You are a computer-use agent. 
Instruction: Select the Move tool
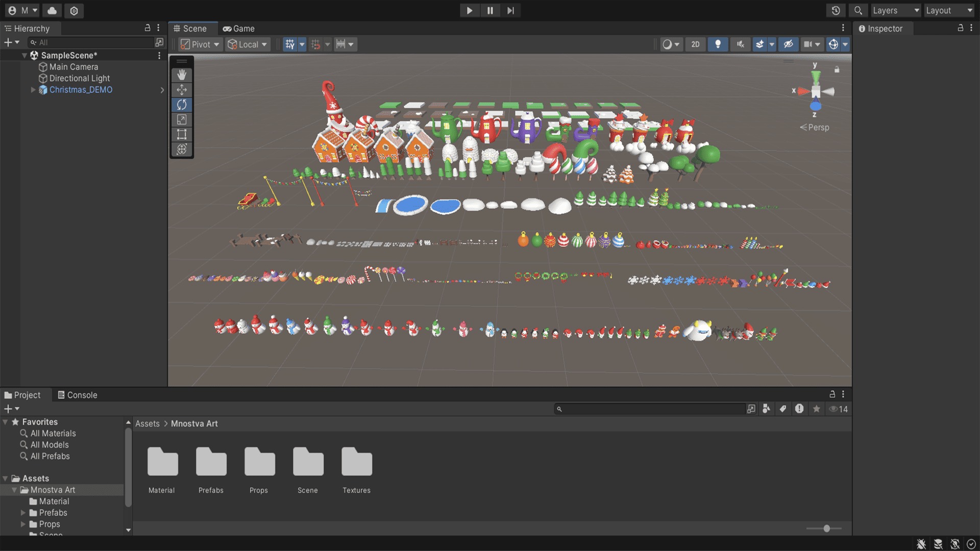pos(182,90)
